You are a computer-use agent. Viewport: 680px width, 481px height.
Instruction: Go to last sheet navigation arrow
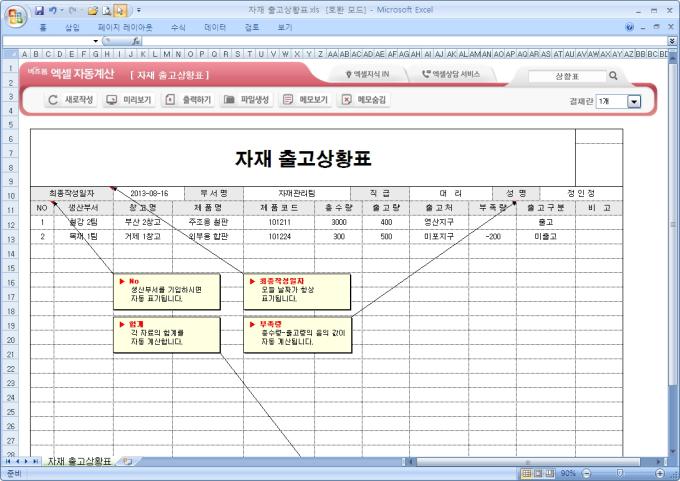click(x=36, y=461)
